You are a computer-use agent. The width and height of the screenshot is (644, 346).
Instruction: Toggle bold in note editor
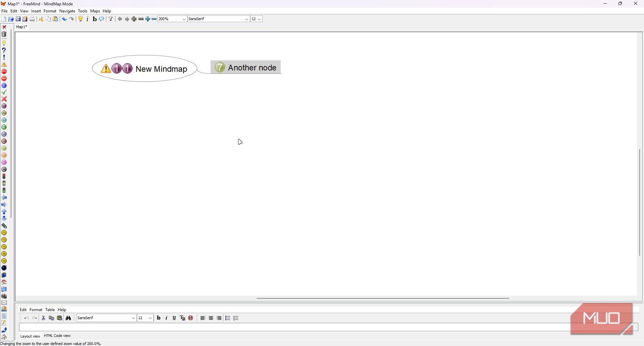159,318
